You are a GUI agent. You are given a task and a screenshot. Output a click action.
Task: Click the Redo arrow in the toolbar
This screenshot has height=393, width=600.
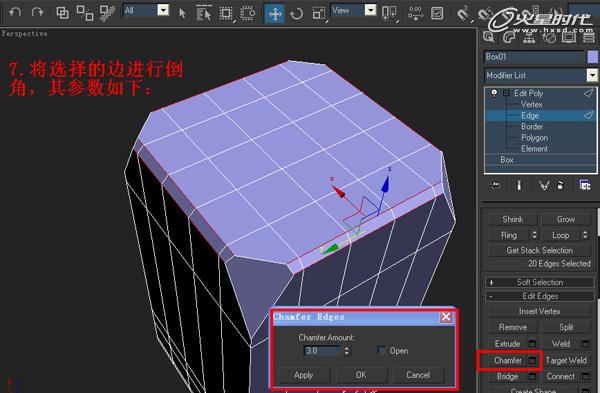pyautogui.click(x=38, y=13)
